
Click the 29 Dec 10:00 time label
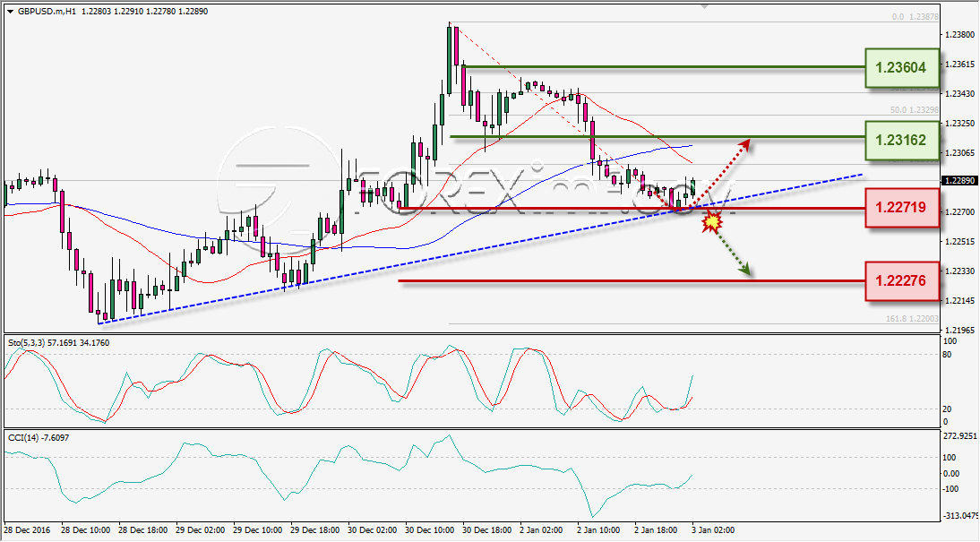tap(257, 530)
